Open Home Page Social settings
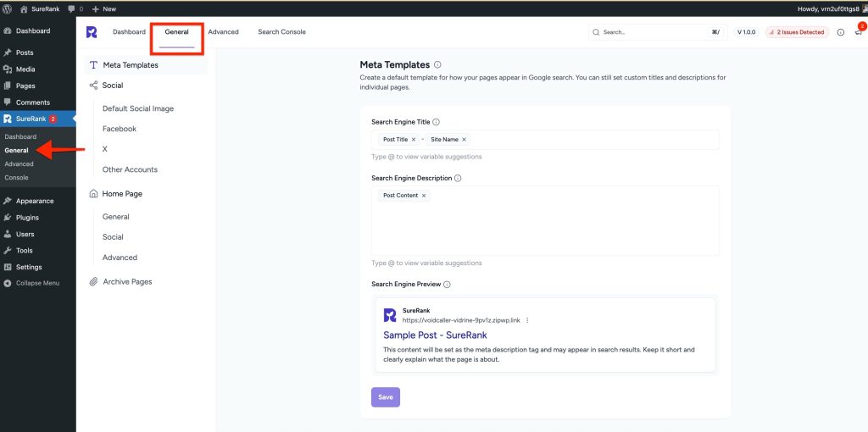Screen dimensions: 868x432 click(x=113, y=236)
